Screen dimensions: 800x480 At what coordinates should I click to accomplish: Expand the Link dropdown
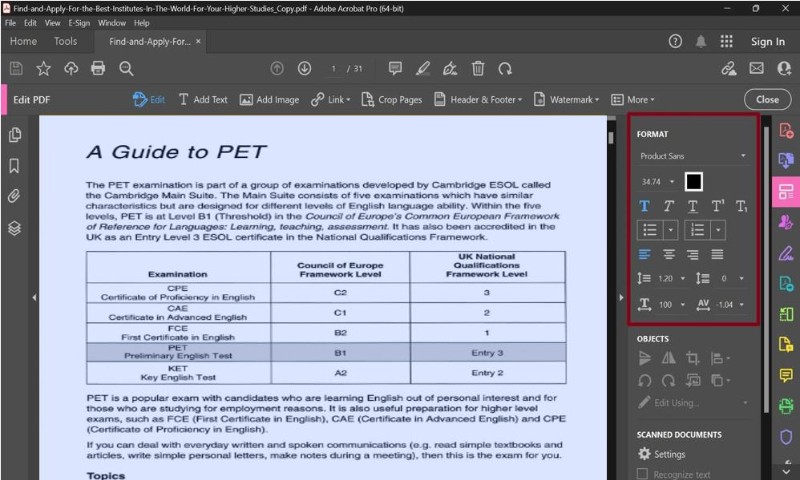coord(331,99)
